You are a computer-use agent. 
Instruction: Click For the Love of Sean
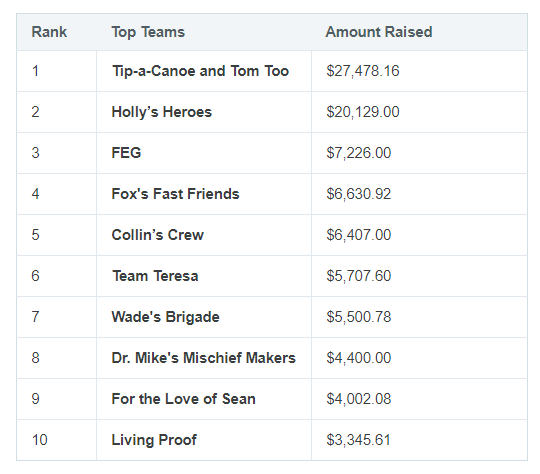tap(184, 399)
